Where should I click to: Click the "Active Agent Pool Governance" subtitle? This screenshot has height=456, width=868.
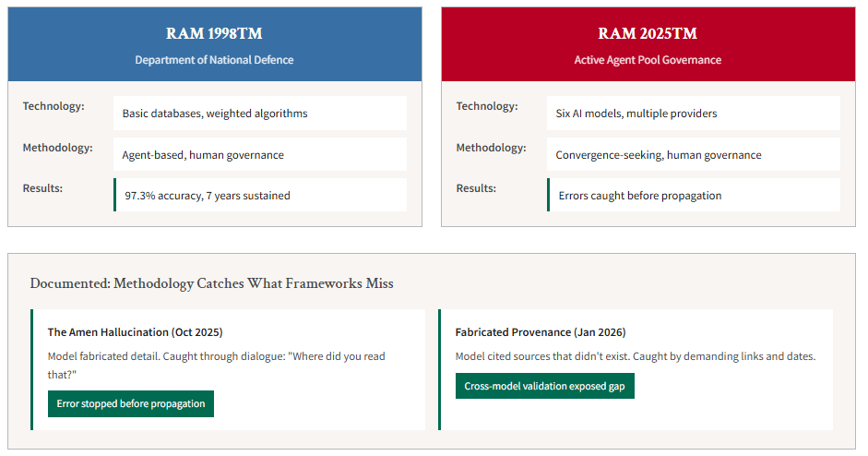click(x=648, y=60)
